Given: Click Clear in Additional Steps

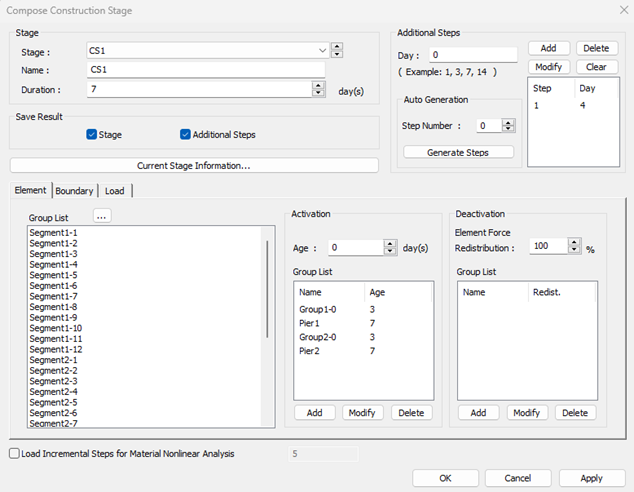Looking at the screenshot, I should [x=596, y=67].
